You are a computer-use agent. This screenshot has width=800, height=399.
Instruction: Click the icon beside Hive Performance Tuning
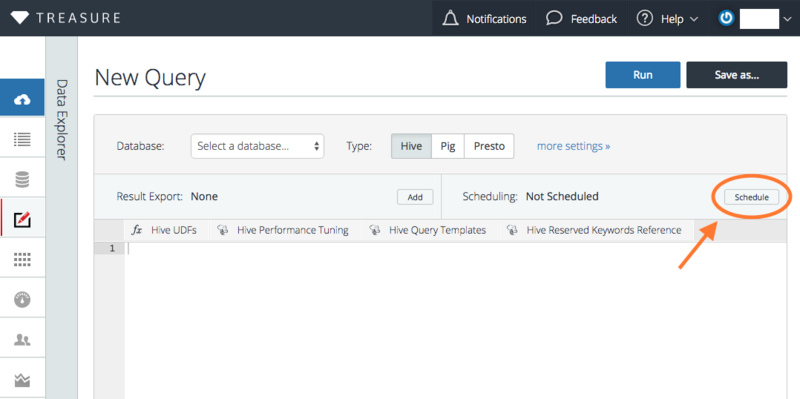222,230
